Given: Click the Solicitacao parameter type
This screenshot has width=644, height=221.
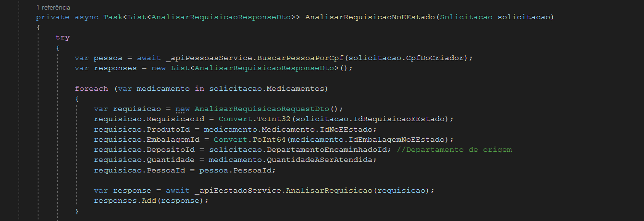Looking at the screenshot, I should point(466,17).
